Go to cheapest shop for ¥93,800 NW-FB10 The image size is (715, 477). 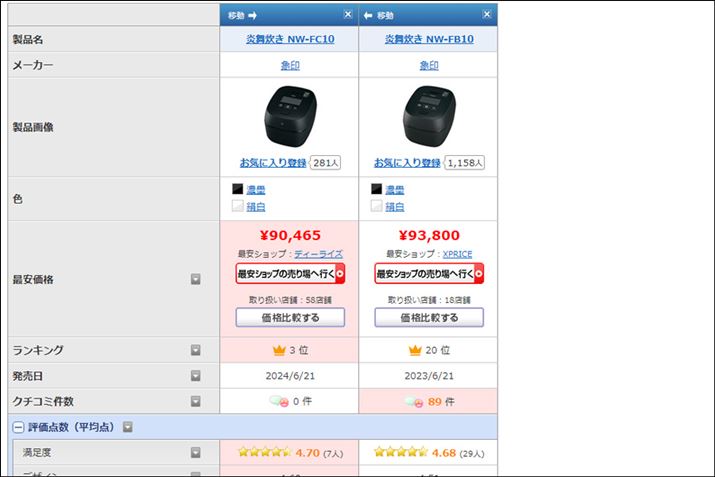(x=429, y=274)
